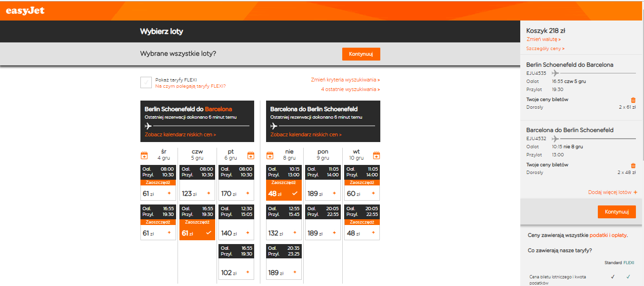Viewport: 644px width, 286px height.
Task: Open the Zmień walutę currency option
Action: click(x=544, y=40)
